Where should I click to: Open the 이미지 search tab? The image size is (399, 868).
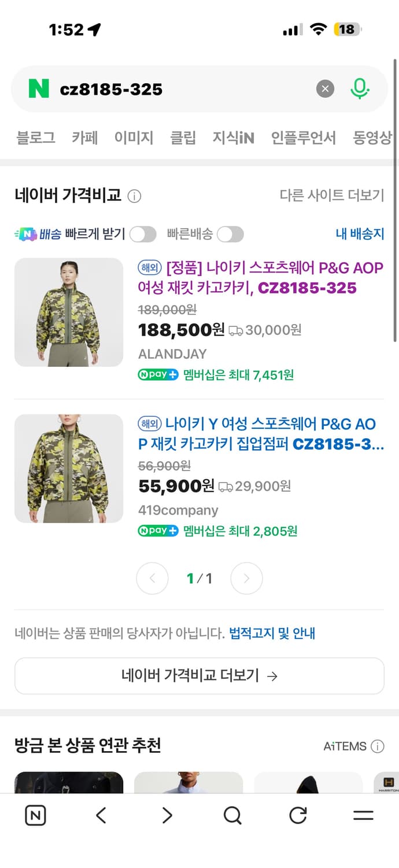point(134,137)
